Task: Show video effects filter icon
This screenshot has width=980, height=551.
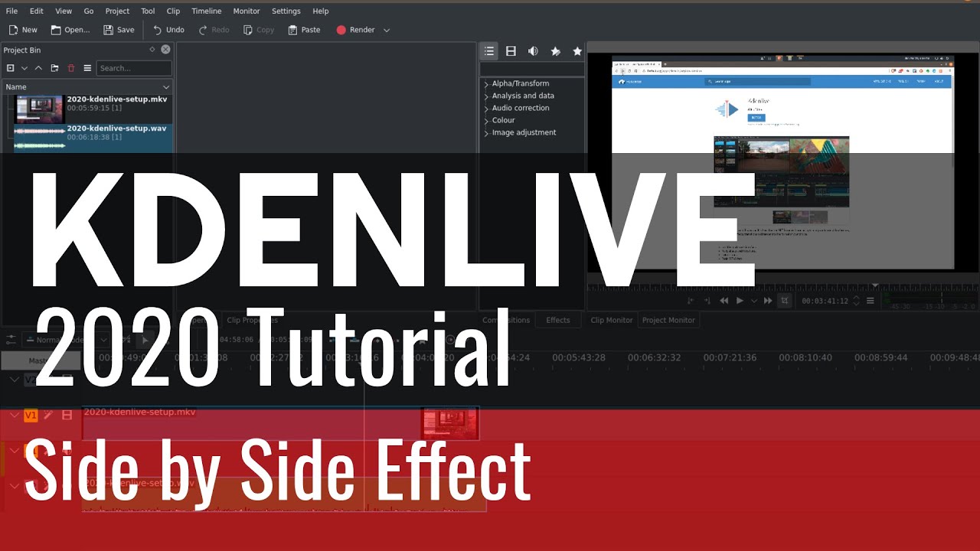Action: point(511,51)
